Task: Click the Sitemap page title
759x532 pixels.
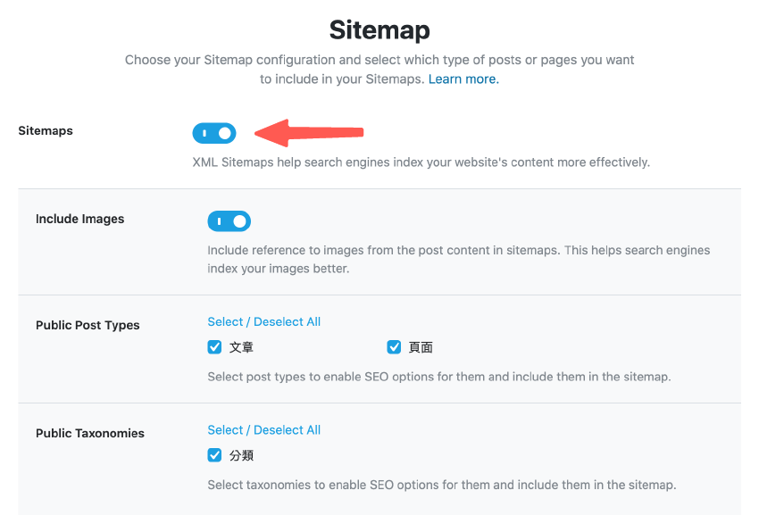Action: pos(379,29)
